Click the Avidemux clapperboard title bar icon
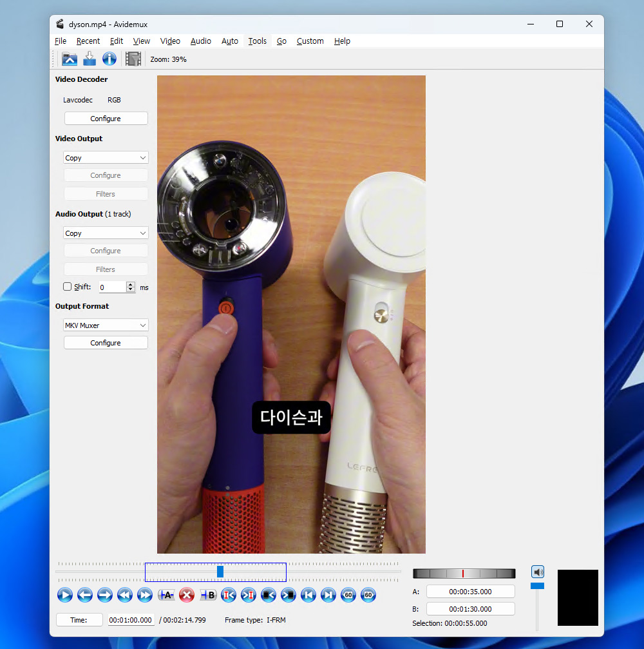The height and width of the screenshot is (649, 644). 60,24
